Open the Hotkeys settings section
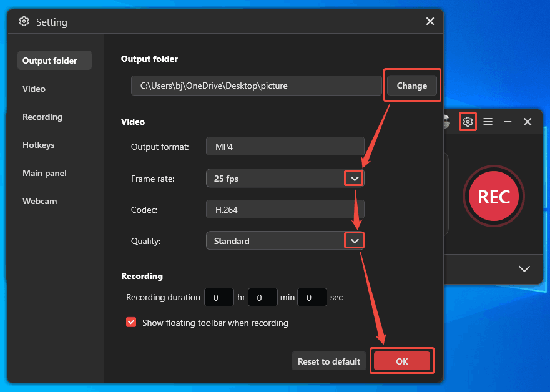This screenshot has height=392, width=550. coord(38,145)
